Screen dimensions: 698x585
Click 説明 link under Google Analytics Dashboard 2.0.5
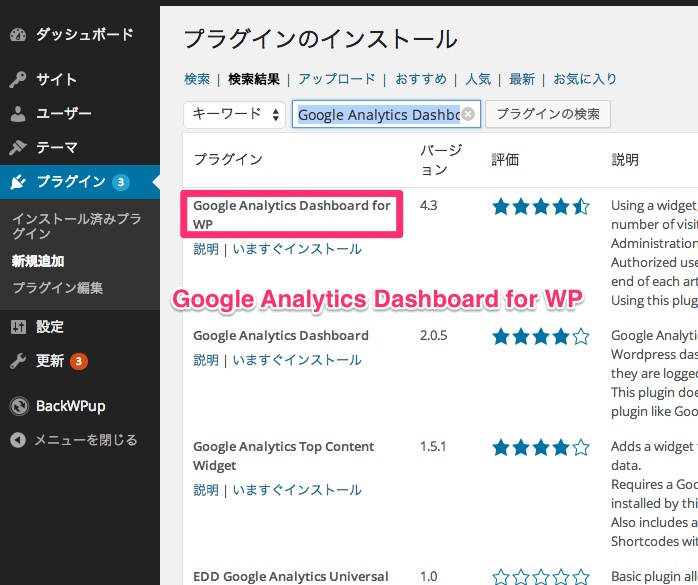coord(206,360)
